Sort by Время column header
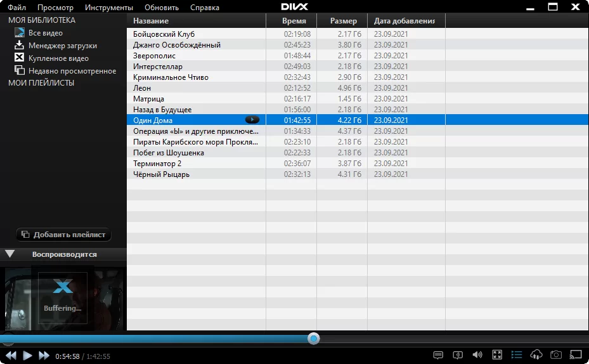This screenshot has height=364, width=589. click(291, 21)
